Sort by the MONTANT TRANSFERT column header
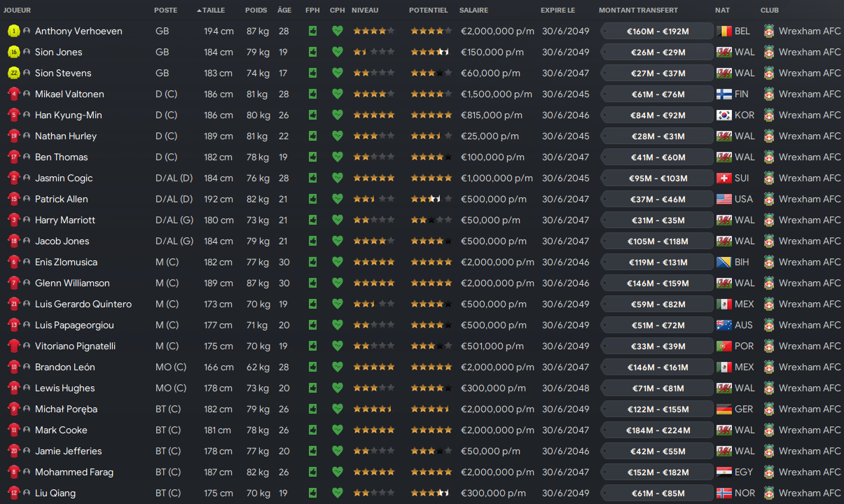Screen dimensions: 844x504 click(x=638, y=10)
